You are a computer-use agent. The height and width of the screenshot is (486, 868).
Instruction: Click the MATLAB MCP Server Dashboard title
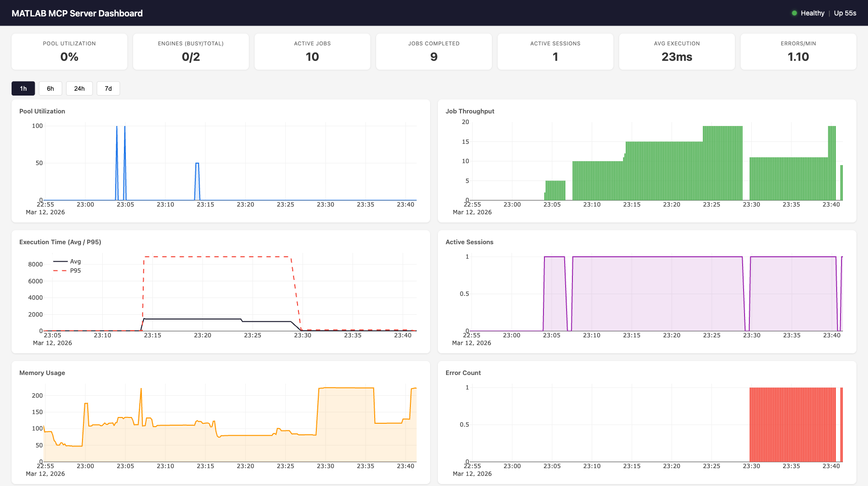point(77,13)
